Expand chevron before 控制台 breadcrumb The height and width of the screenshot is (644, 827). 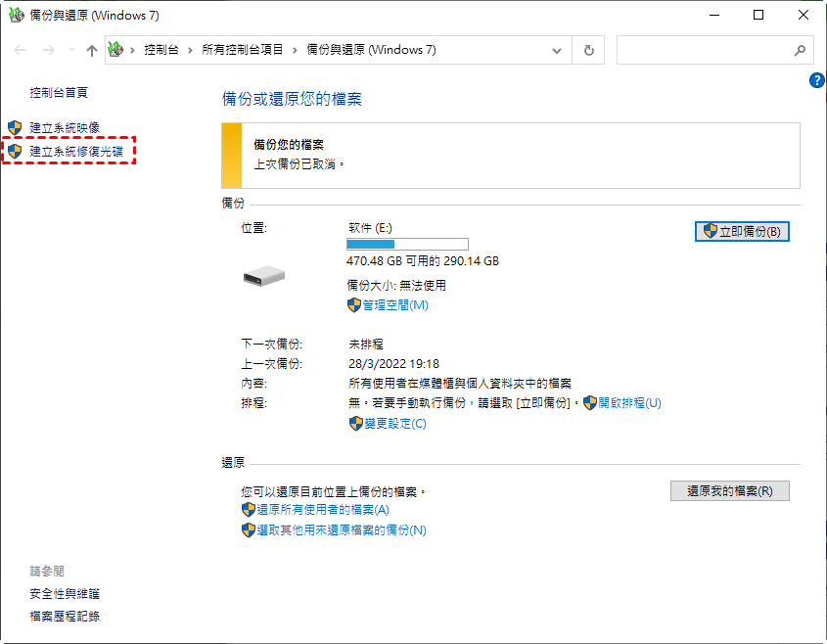(x=132, y=51)
